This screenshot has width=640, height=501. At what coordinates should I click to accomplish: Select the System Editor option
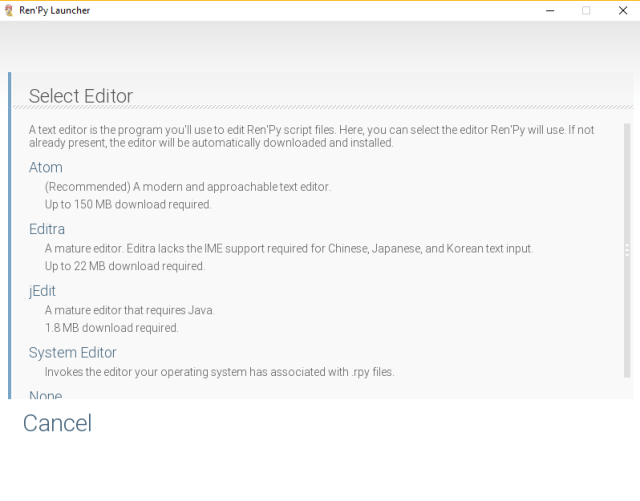(x=73, y=352)
